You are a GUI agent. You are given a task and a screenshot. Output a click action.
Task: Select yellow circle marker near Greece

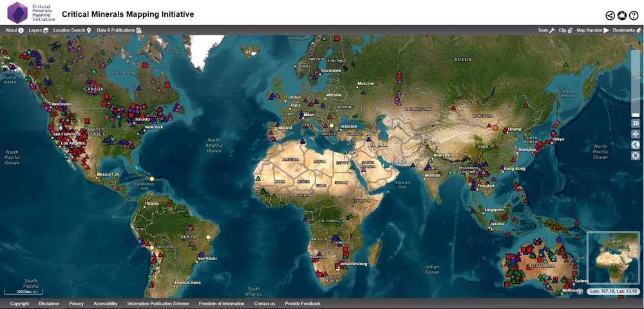pyautogui.click(x=331, y=125)
